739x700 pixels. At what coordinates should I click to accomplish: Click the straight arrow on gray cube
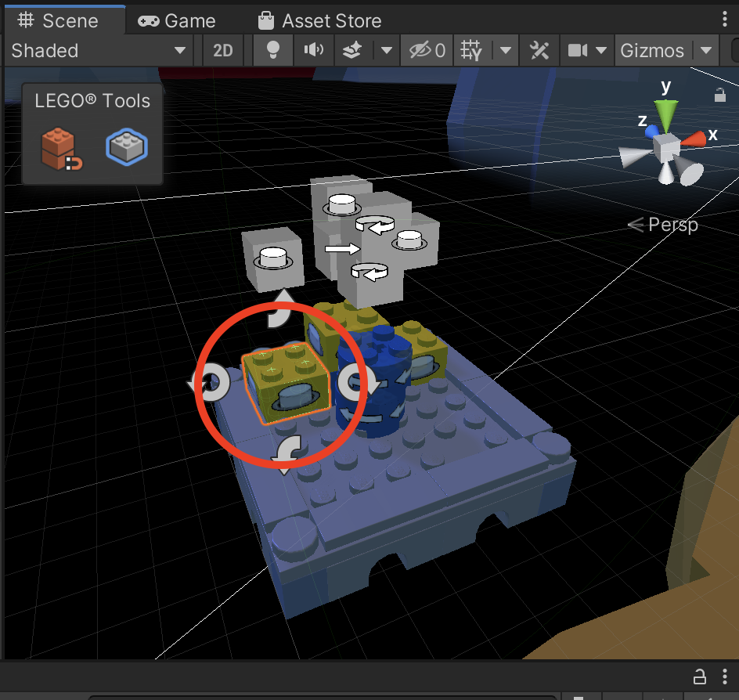coord(343,248)
